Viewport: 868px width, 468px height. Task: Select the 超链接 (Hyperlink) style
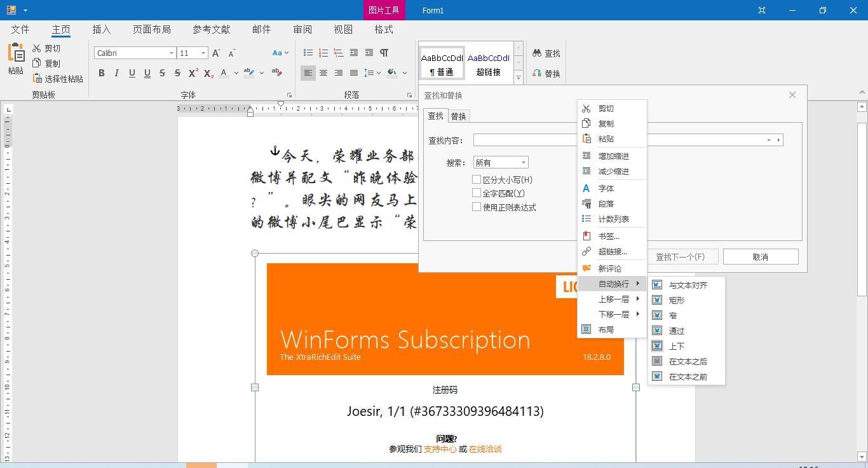tap(488, 64)
